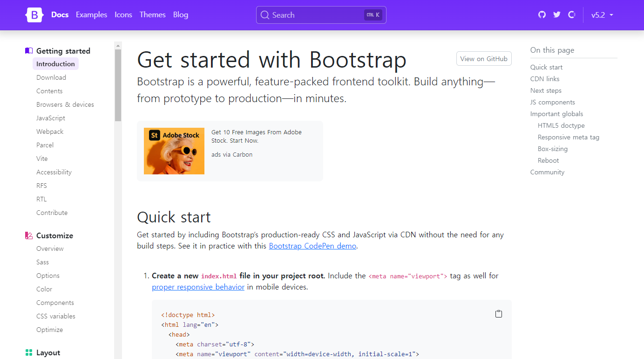Jump to Reboot subsection
Viewport: 644px width, 359px height.
pyautogui.click(x=548, y=160)
